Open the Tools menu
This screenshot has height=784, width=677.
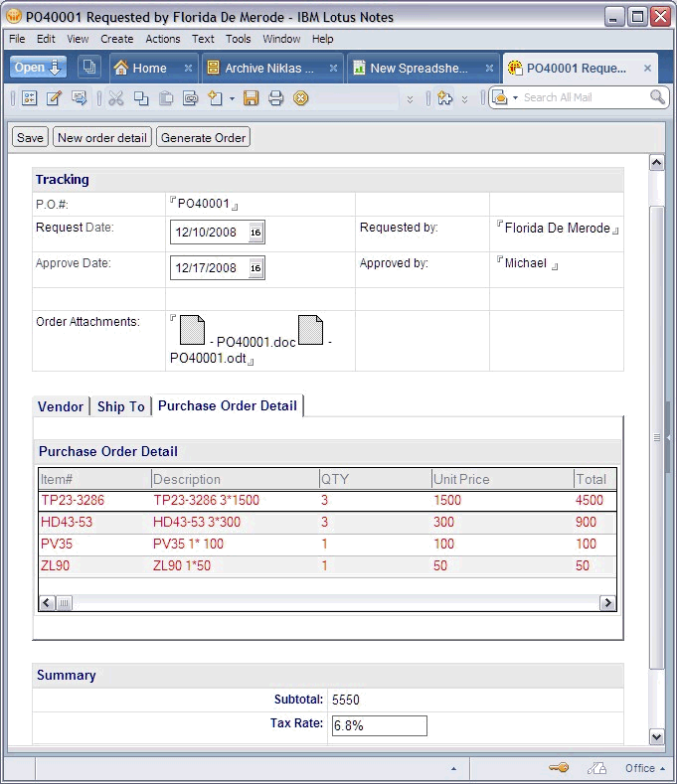click(x=239, y=39)
